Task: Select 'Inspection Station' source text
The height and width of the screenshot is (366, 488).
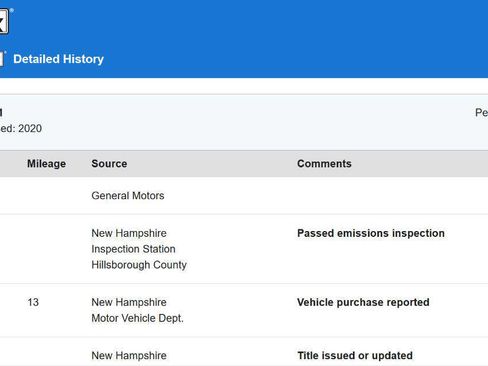Action: [x=133, y=249]
